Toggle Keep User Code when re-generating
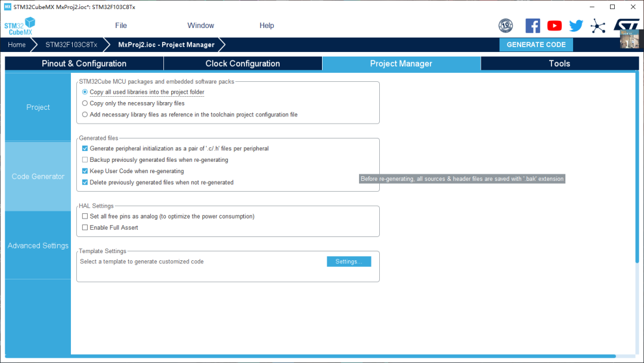 [85, 171]
